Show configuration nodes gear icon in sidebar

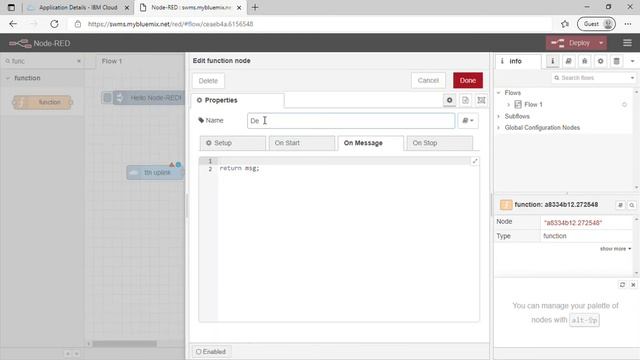tap(600, 61)
